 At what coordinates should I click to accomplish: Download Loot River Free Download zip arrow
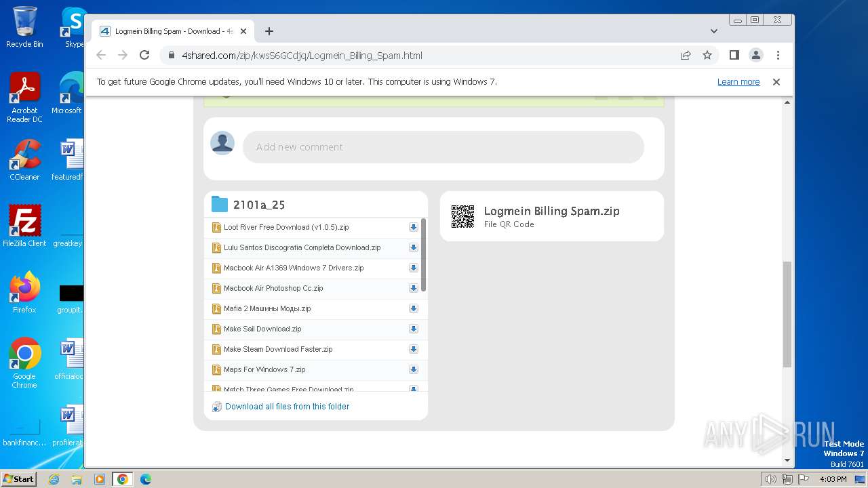pyautogui.click(x=413, y=228)
